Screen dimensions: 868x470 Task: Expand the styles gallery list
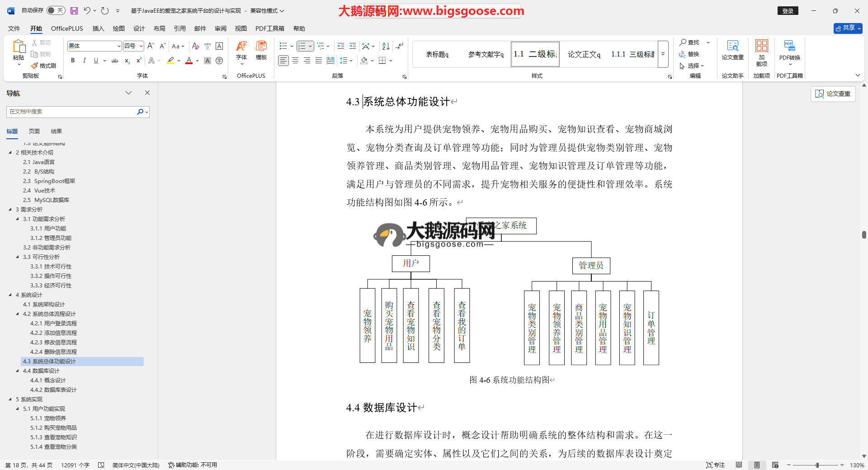663,54
